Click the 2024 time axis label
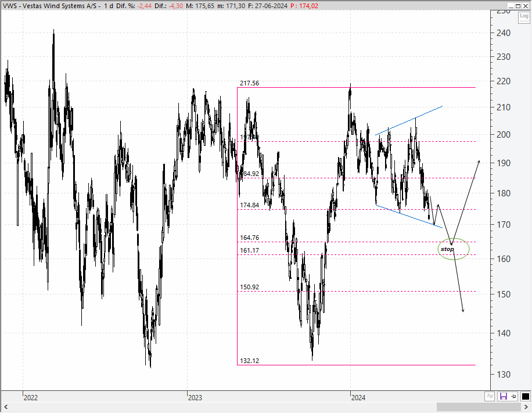This screenshot has height=413, width=532. [358, 398]
